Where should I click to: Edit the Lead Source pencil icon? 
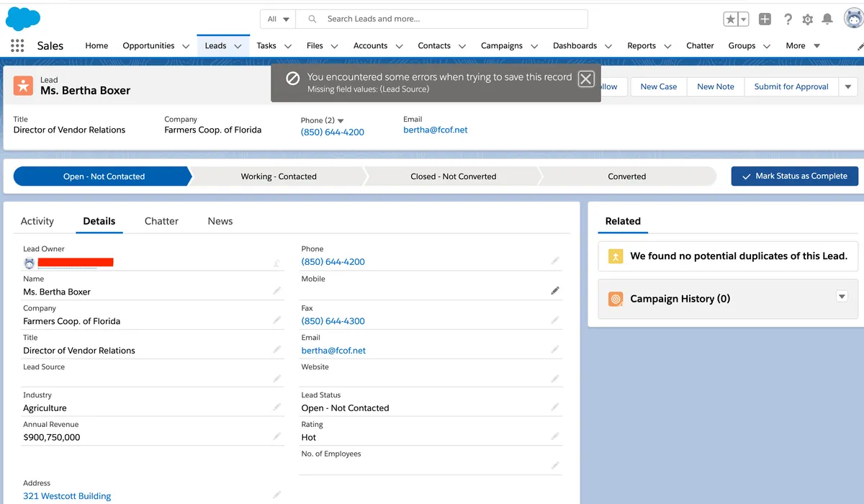(277, 379)
